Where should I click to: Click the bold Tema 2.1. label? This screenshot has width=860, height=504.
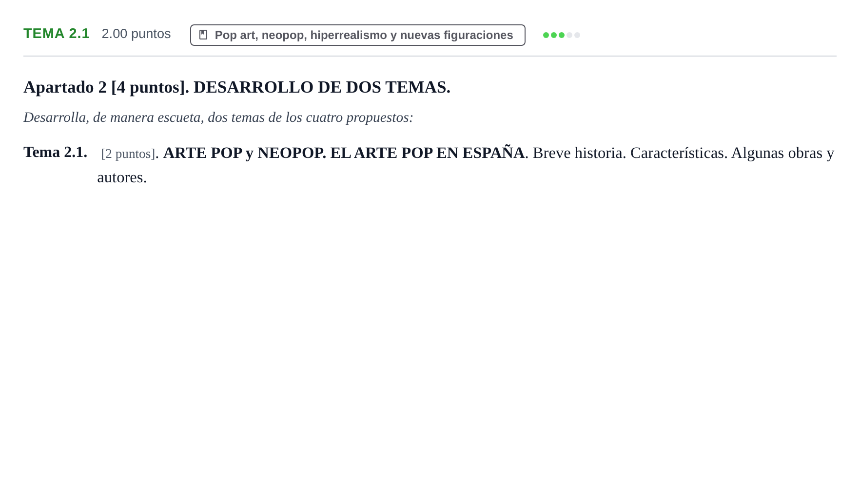(x=55, y=152)
